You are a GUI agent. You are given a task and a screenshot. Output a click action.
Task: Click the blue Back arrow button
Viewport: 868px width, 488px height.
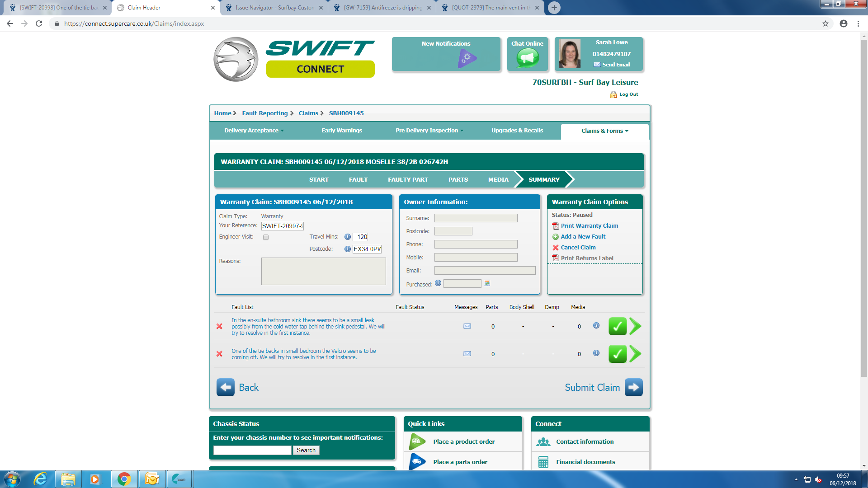coord(225,387)
